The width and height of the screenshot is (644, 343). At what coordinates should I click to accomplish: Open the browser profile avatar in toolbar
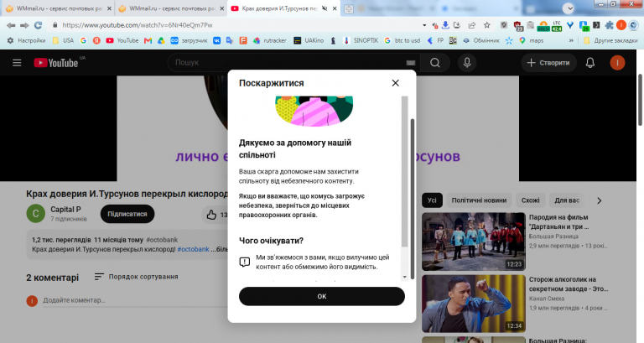pos(621,25)
